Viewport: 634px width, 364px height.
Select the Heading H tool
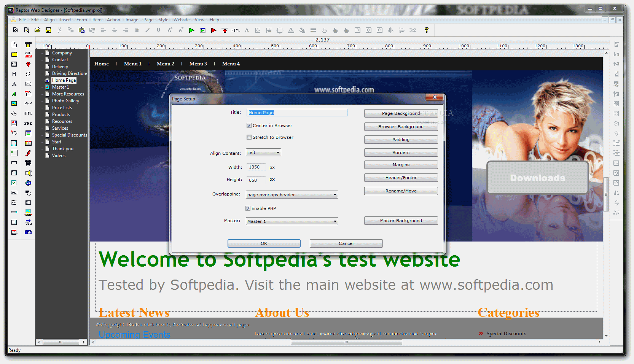point(14,74)
